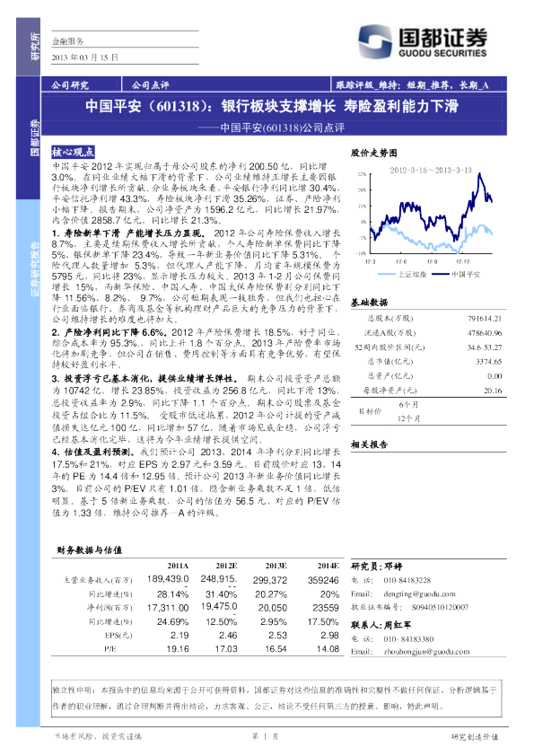Click net asset per share 20.16
534x756 pixels.
click(493, 391)
